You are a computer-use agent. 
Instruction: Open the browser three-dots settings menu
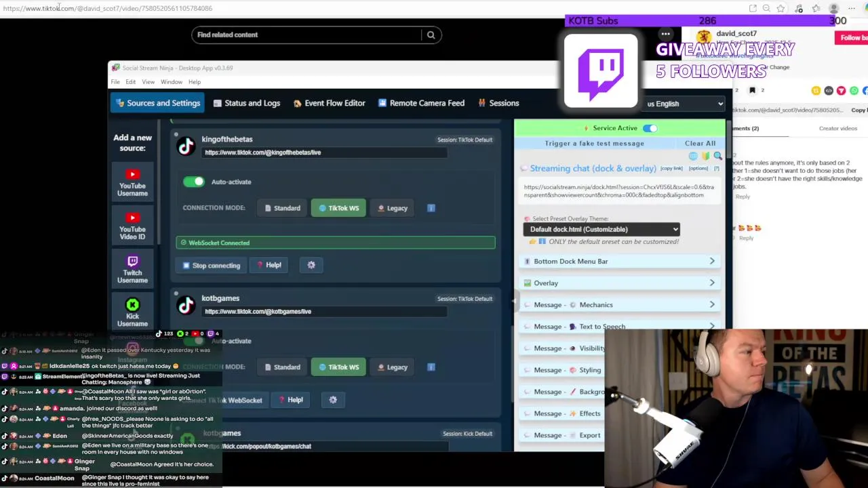[x=852, y=8]
